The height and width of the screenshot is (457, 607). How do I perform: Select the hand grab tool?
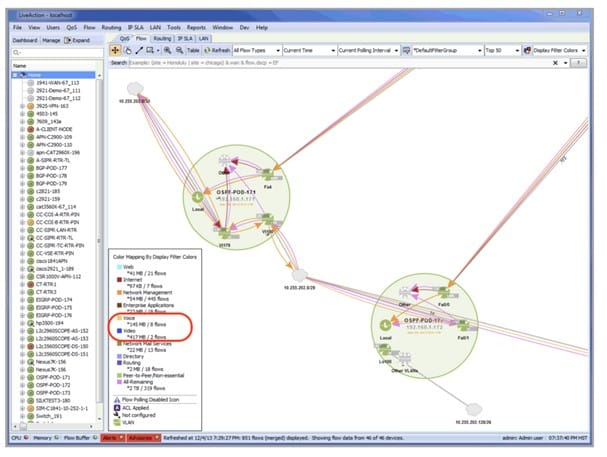click(x=128, y=50)
